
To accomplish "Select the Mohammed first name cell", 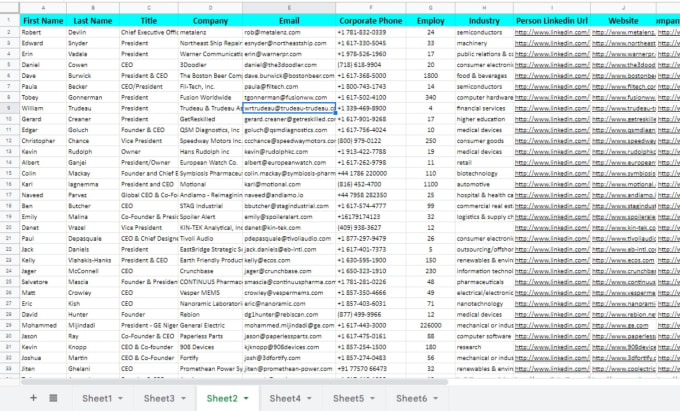I will click(43, 325).
